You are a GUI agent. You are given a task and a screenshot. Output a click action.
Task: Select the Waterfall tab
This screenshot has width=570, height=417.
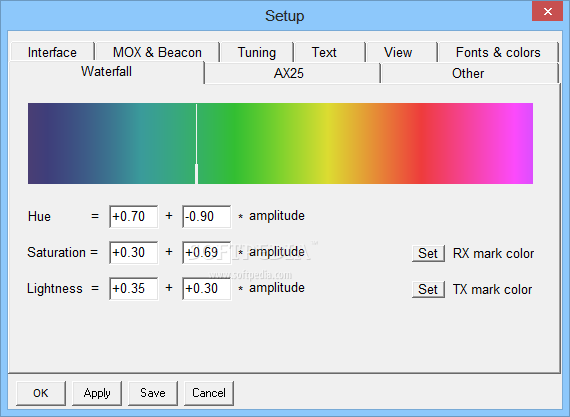[x=107, y=72]
